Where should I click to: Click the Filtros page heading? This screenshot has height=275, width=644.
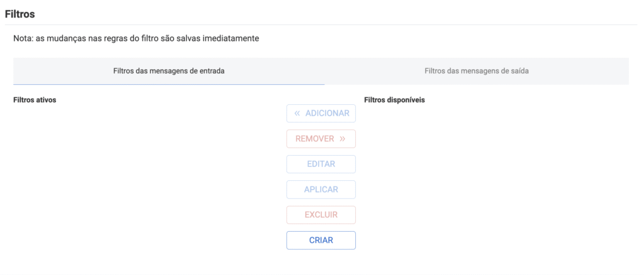coord(19,13)
